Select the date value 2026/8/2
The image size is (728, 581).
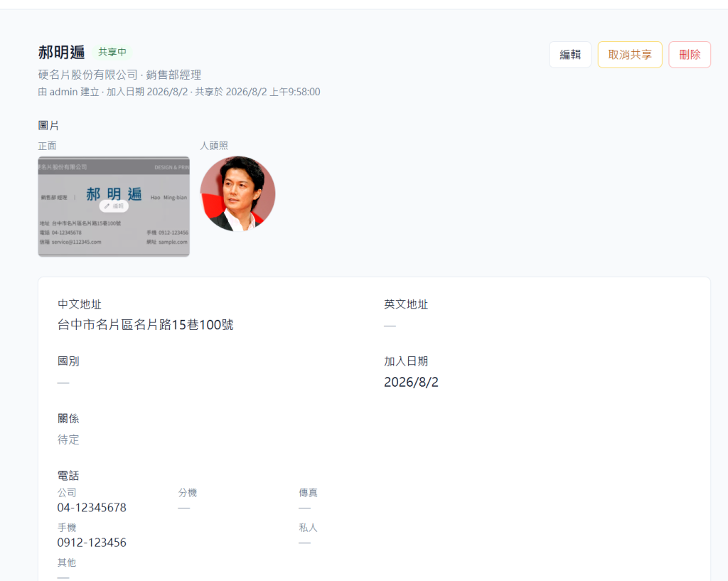point(411,382)
